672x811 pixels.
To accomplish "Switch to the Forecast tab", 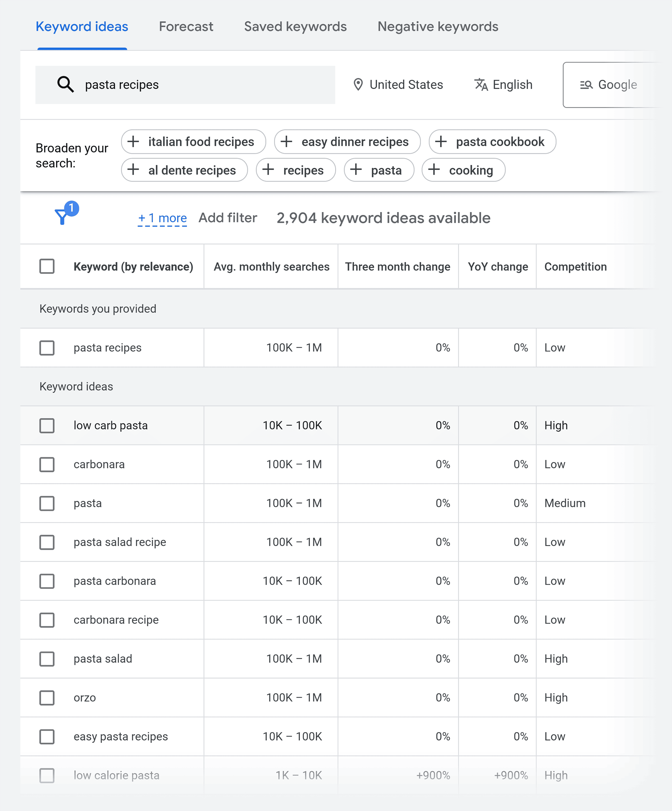I will click(186, 27).
